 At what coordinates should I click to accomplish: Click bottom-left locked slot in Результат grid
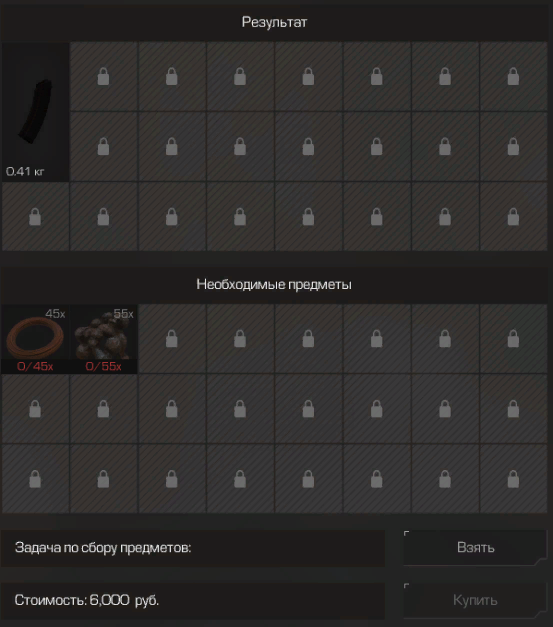coord(35,217)
